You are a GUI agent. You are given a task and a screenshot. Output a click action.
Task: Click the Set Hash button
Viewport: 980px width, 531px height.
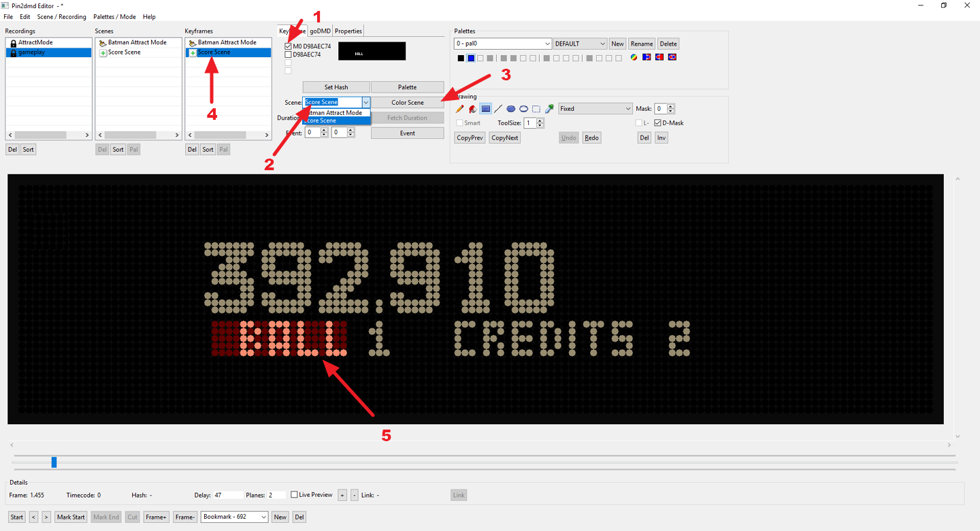pos(336,87)
